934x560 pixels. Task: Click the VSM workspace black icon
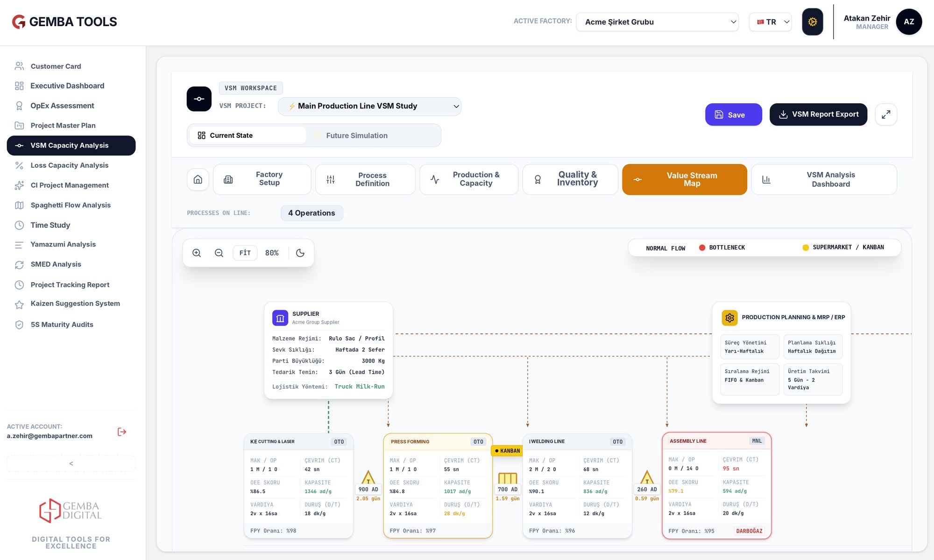point(199,99)
